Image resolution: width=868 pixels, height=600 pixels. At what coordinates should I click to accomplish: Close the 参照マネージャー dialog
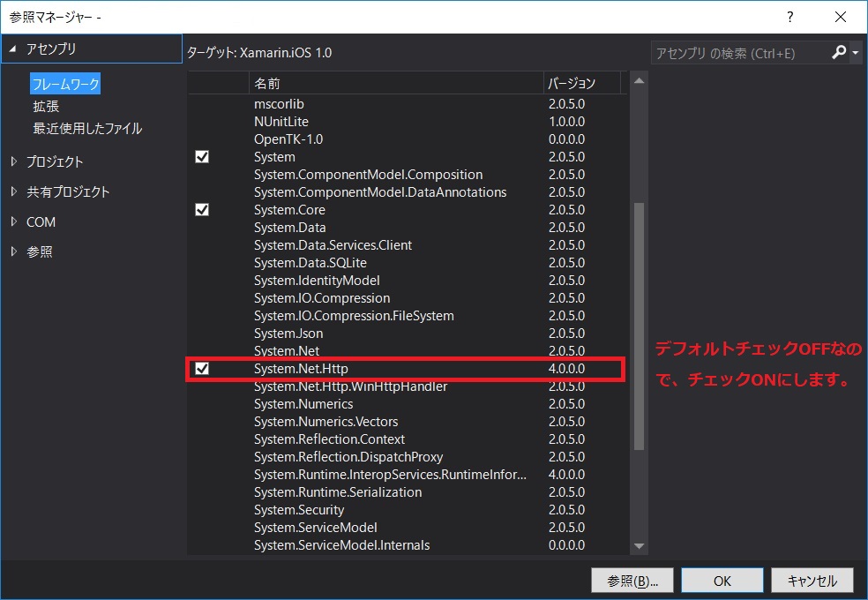841,17
